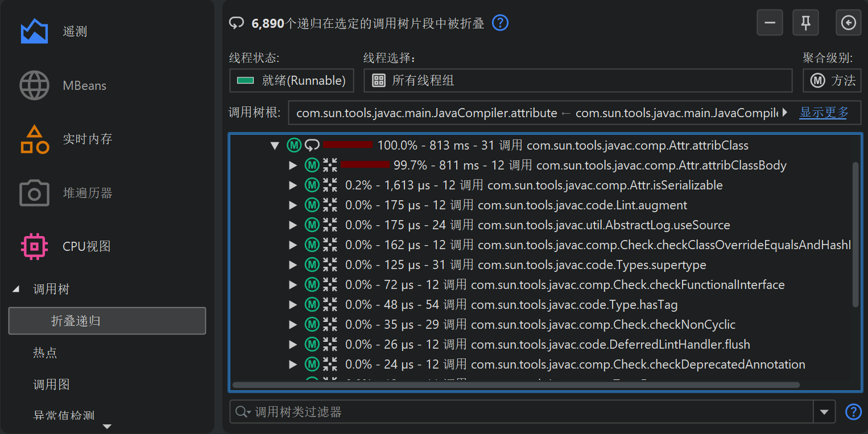Viewport: 868px width, 434px height.
Task: Open the 聚合级别 方法 dropdown
Action: (x=832, y=81)
